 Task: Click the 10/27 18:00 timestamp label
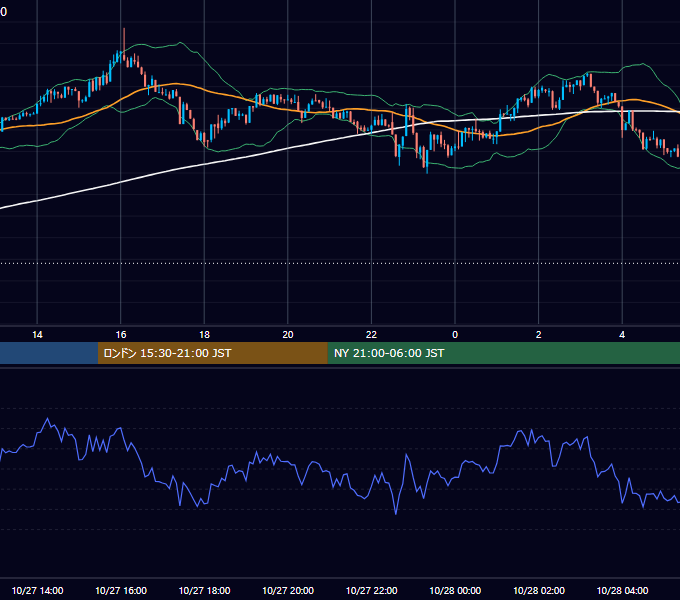(x=204, y=590)
